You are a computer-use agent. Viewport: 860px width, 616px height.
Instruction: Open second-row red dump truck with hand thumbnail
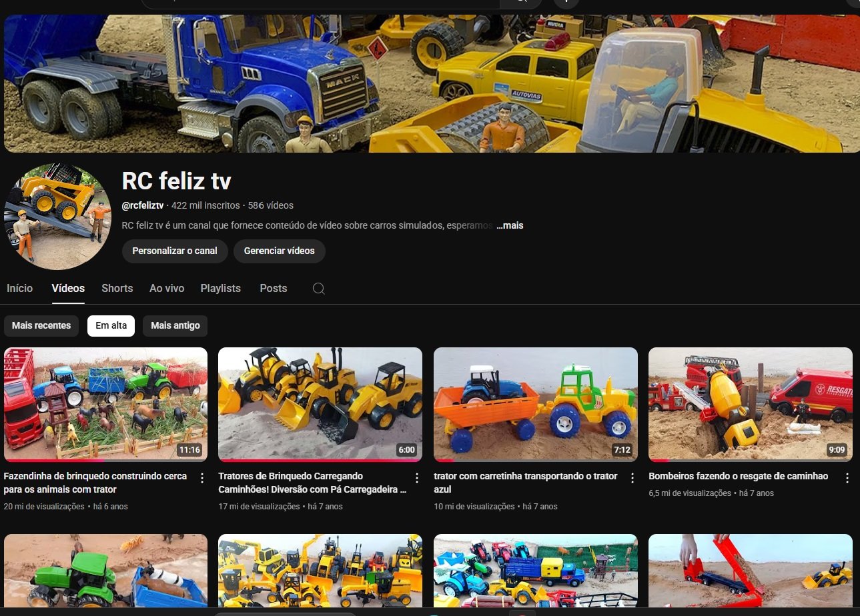pos(751,570)
